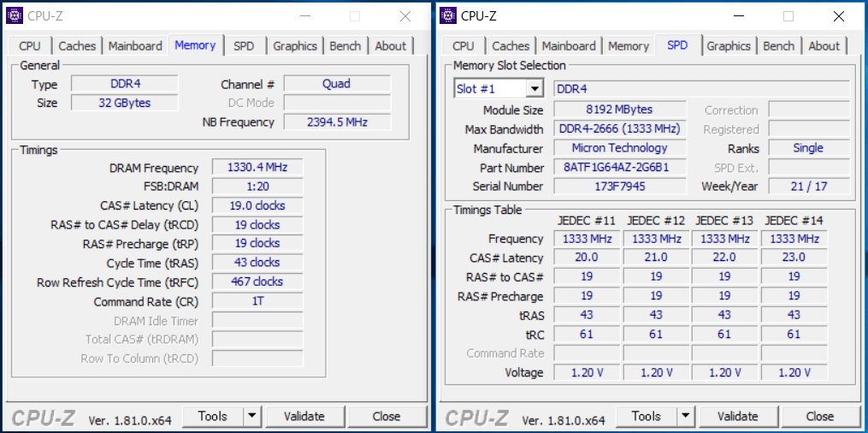This screenshot has height=433, width=868.
Task: Click JEDEC #12 CAS# Latency 21.0
Action: click(x=656, y=258)
